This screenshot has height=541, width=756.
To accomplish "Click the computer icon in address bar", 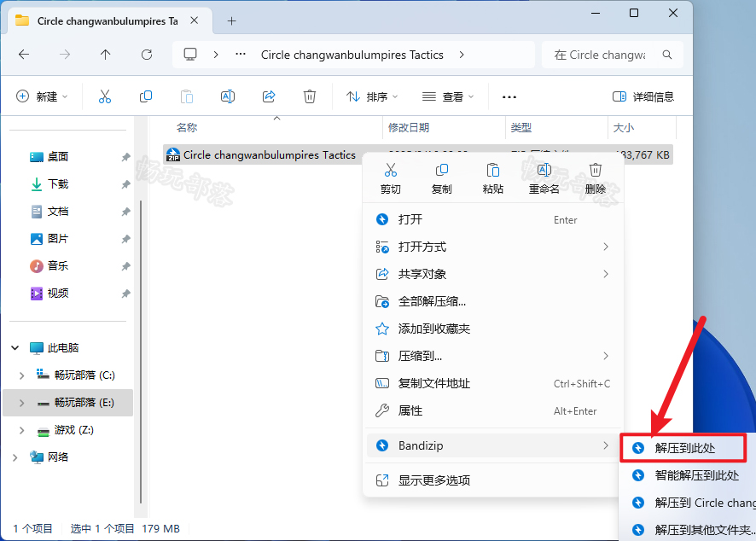I will coord(190,54).
